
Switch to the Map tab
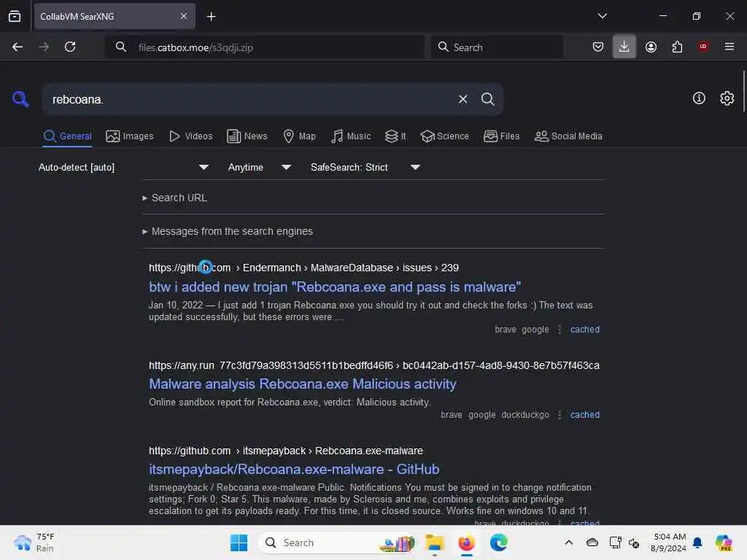299,136
